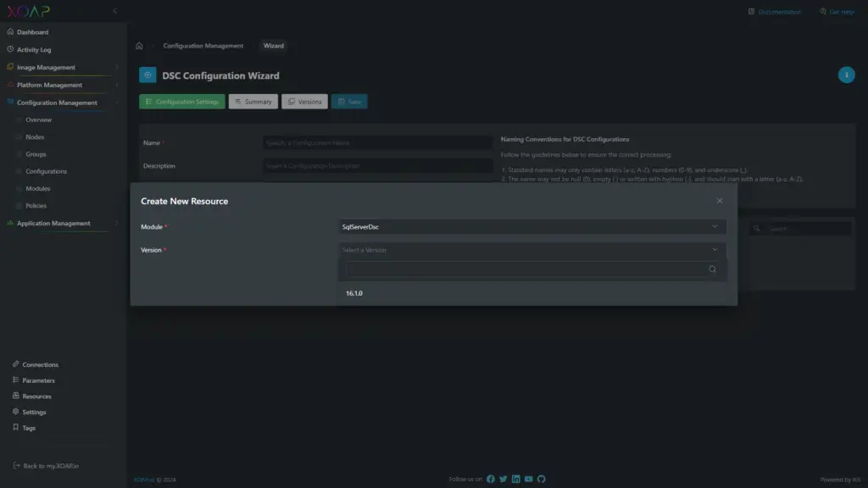Switch to Summary tab
This screenshot has height=488, width=868.
(x=253, y=102)
